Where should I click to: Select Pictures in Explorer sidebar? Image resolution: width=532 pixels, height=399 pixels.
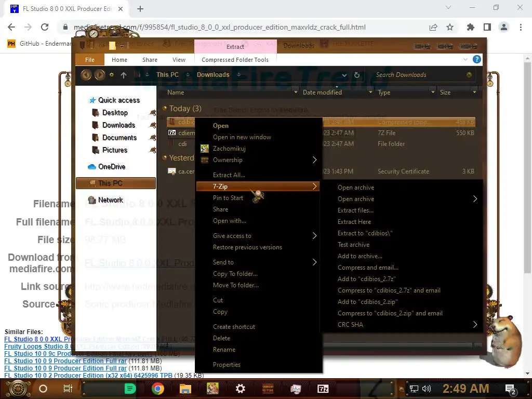(x=115, y=150)
